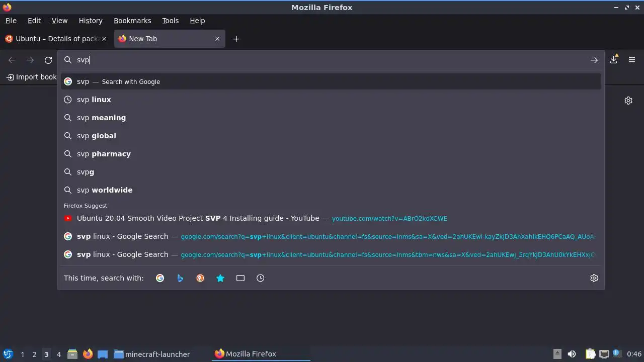Screen dimensions: 644x362
Task: Open clipboard manager tray icon
Action: click(591, 354)
